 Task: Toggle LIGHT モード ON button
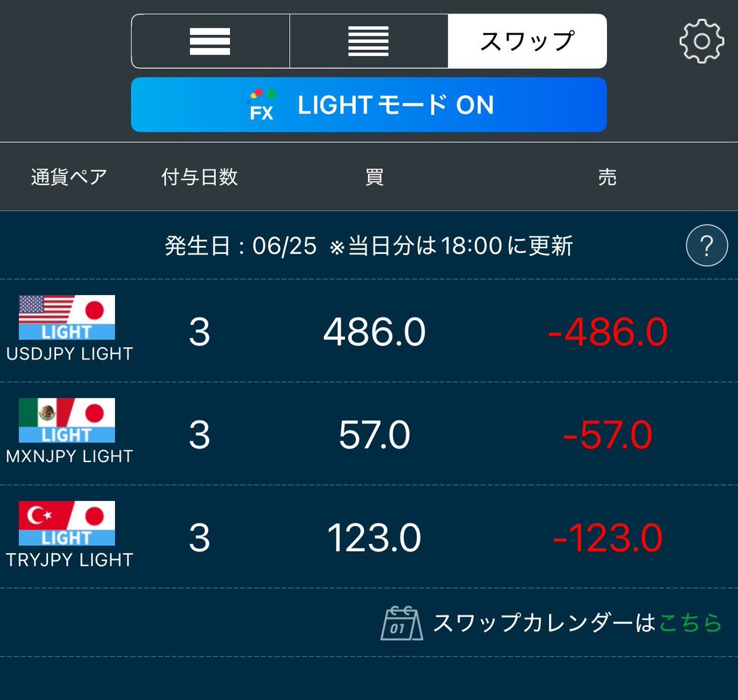click(x=369, y=104)
